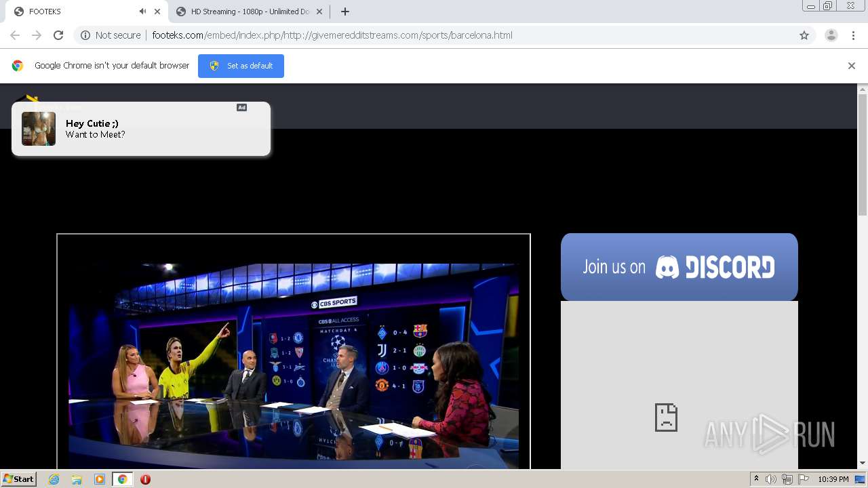
Task: View site information for Not secure
Action: [111, 35]
